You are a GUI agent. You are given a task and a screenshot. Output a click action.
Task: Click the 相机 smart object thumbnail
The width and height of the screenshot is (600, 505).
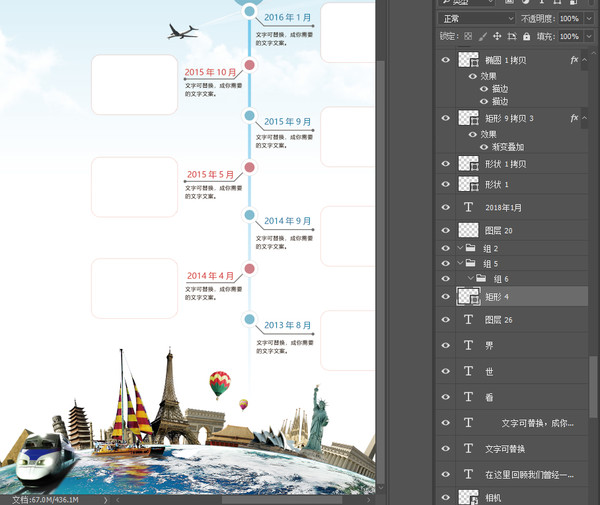[468, 497]
